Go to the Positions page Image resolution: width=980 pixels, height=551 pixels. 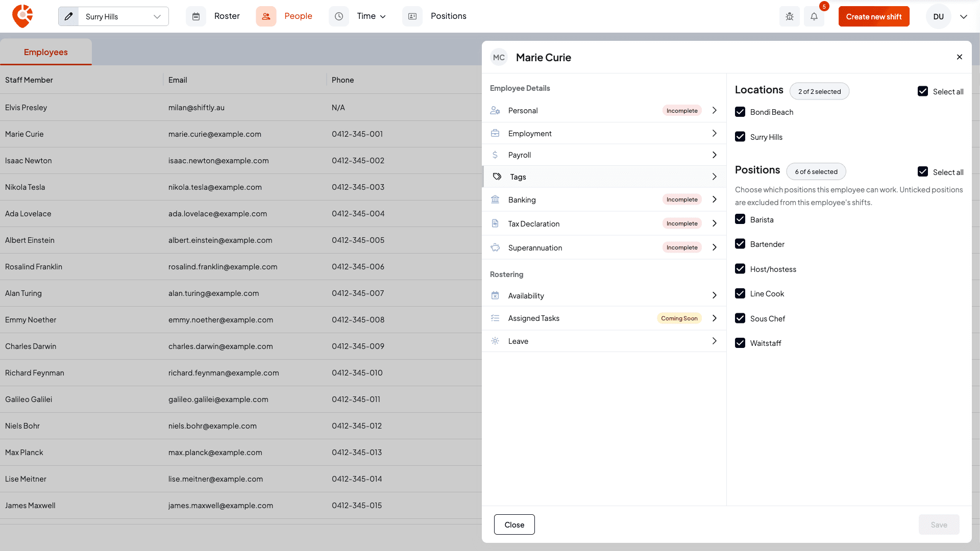pyautogui.click(x=448, y=16)
